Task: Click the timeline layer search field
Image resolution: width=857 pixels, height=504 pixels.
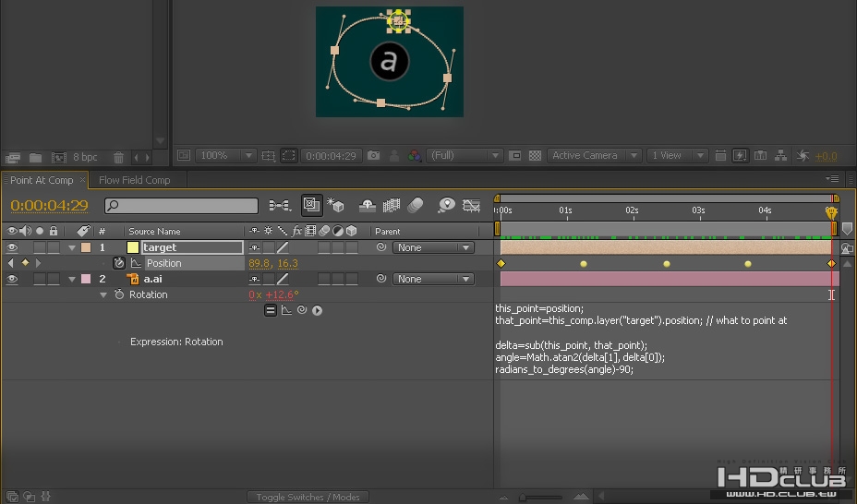Action: tap(181, 205)
